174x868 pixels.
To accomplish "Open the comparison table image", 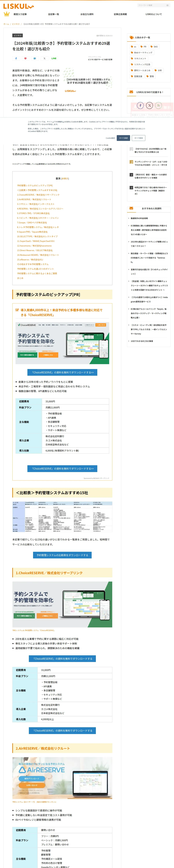I will 62,517.
